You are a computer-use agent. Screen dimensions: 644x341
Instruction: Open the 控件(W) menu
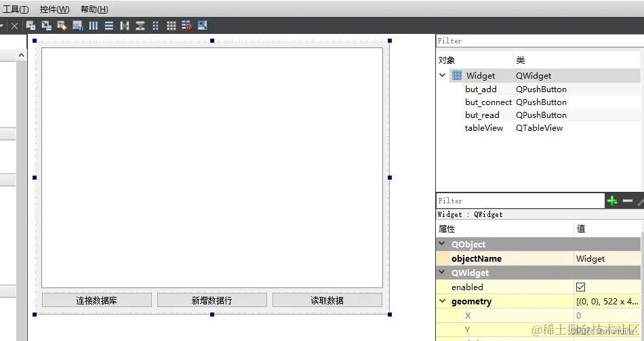click(x=54, y=9)
